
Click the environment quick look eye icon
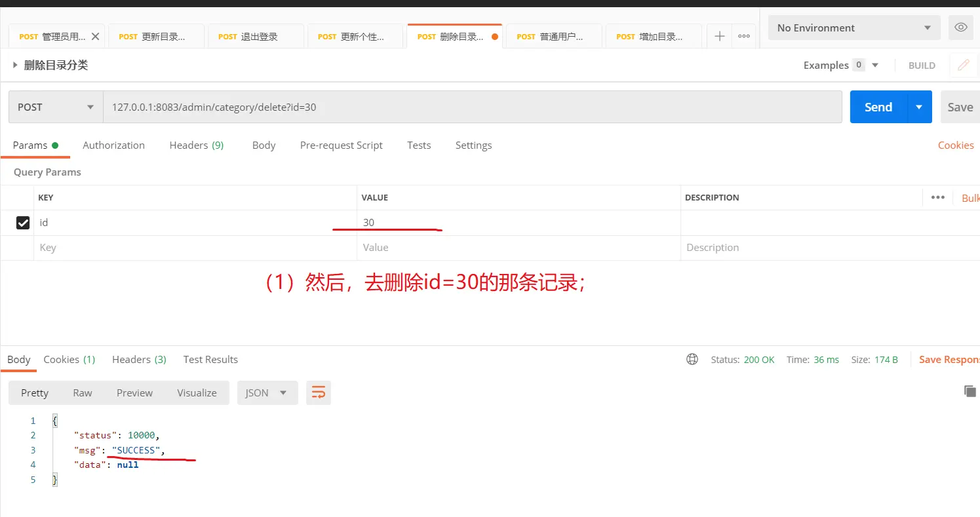[961, 28]
